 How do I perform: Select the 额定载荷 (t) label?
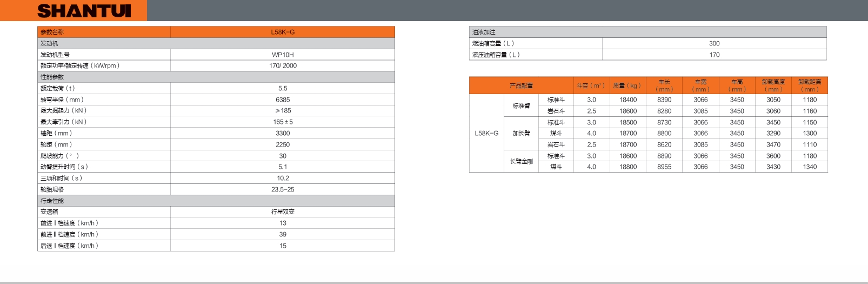coord(58,88)
